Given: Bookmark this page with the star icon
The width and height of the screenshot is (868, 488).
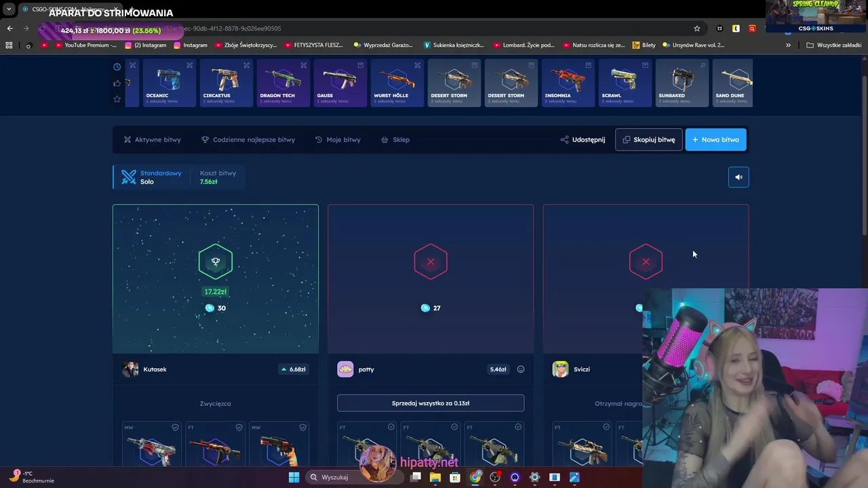Looking at the screenshot, I should point(696,28).
